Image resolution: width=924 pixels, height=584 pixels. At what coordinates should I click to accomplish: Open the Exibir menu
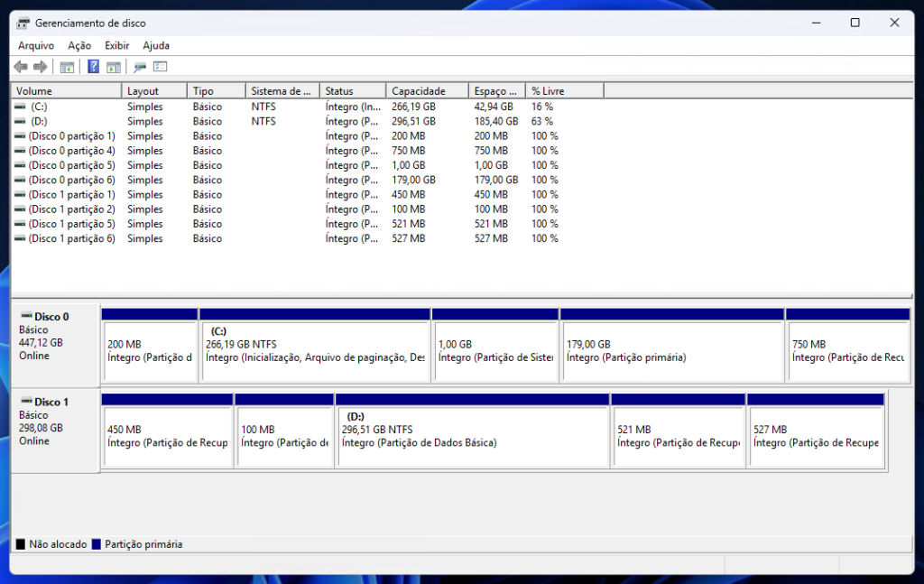coord(117,45)
